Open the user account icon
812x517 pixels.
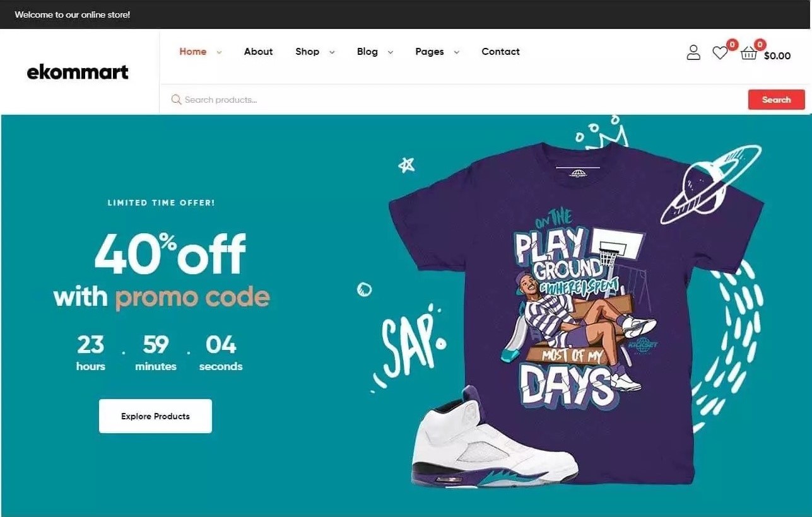693,52
